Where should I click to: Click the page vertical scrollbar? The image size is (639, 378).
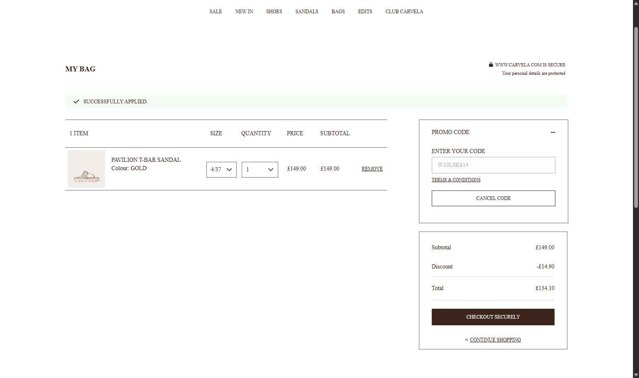click(x=636, y=118)
